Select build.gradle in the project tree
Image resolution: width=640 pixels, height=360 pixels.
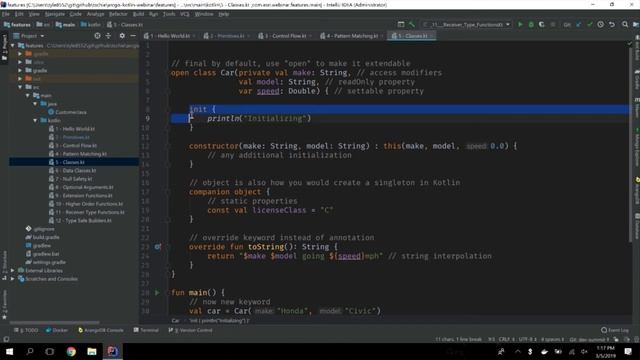(43, 237)
